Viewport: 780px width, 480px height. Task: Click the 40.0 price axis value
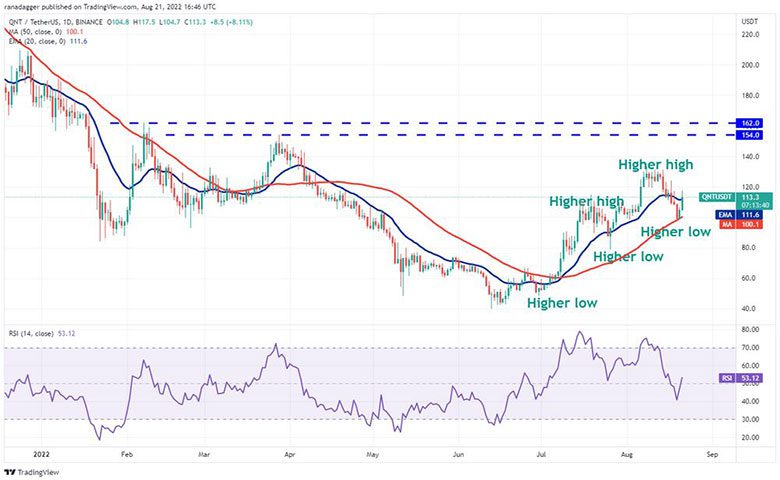(750, 309)
